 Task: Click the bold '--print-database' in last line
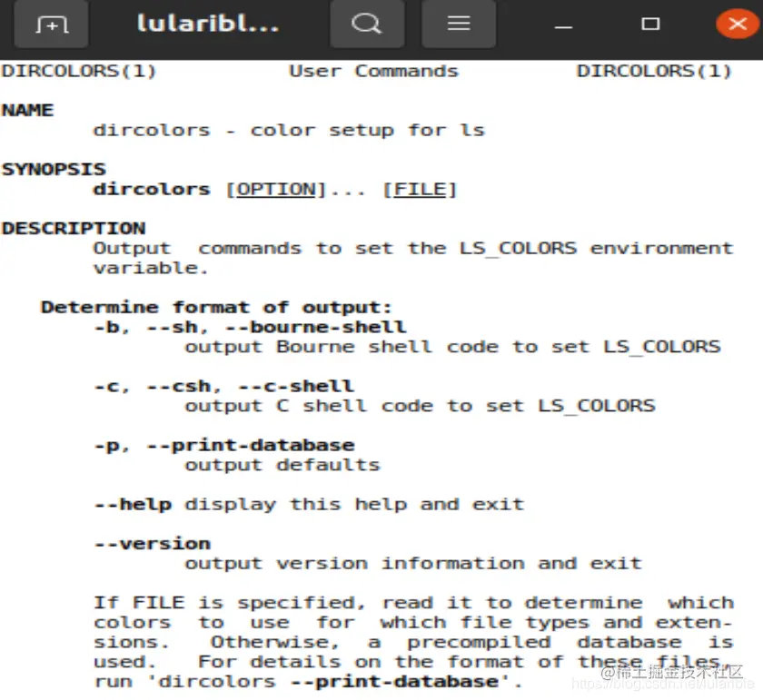click(394, 682)
